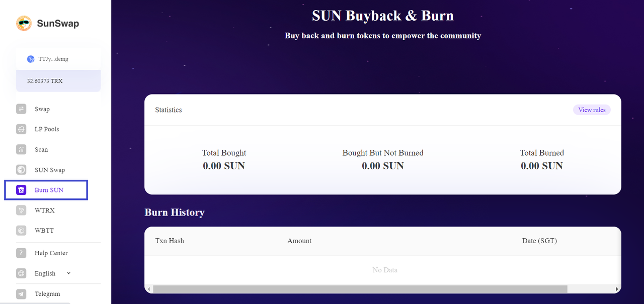Click the Total Bought label
Image resolution: width=644 pixels, height=304 pixels.
click(224, 153)
